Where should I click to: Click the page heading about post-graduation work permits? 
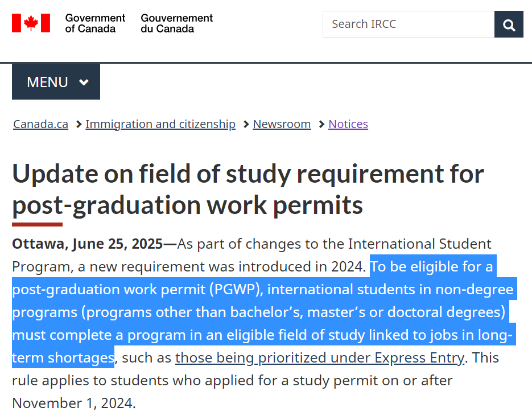pyautogui.click(x=248, y=190)
